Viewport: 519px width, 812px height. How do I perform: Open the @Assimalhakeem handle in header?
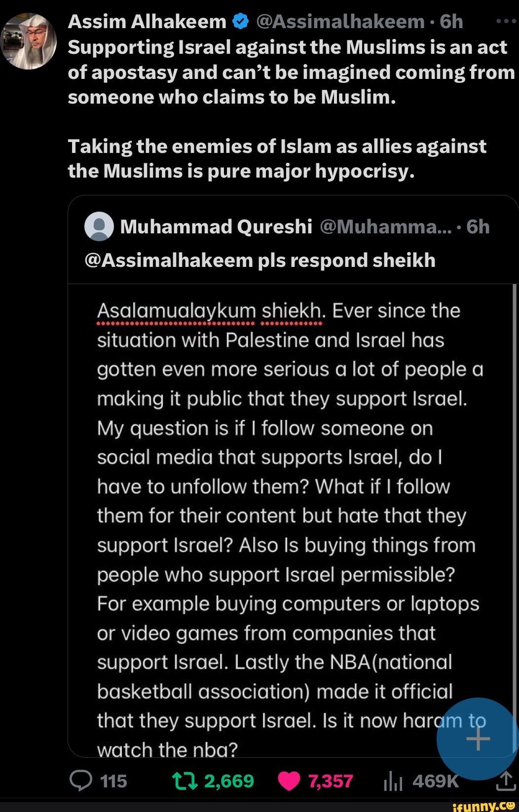pyautogui.click(x=340, y=22)
